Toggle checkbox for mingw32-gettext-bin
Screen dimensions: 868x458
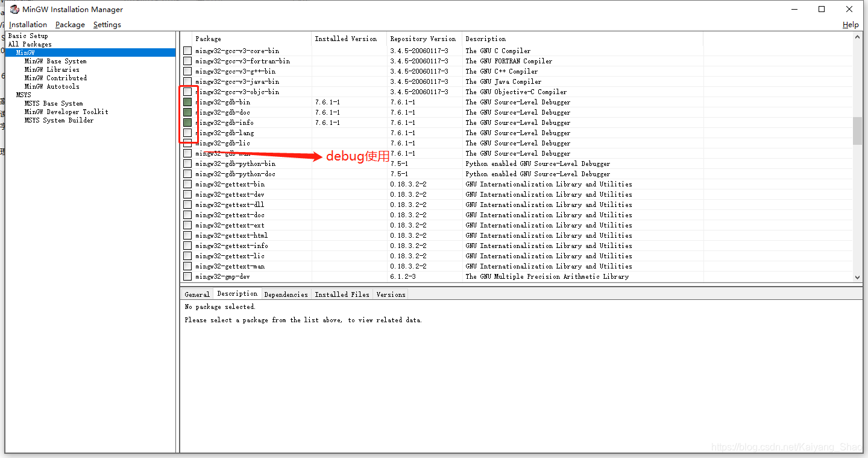(x=187, y=184)
